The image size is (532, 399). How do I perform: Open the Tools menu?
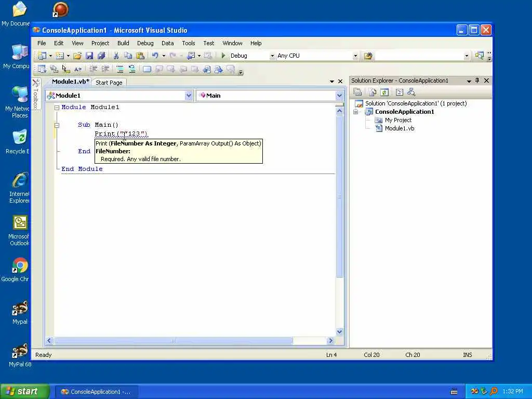tap(188, 43)
